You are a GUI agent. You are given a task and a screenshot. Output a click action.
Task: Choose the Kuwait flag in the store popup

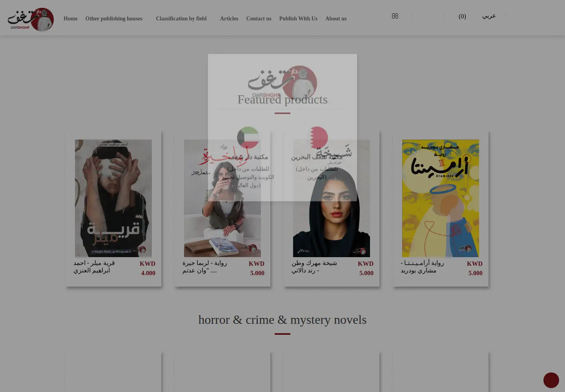pyautogui.click(x=248, y=138)
